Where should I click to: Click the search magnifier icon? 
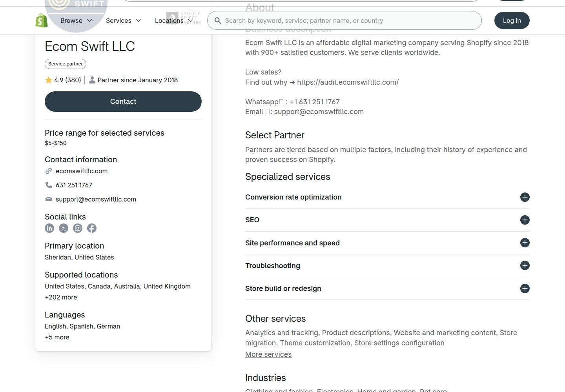click(x=218, y=20)
